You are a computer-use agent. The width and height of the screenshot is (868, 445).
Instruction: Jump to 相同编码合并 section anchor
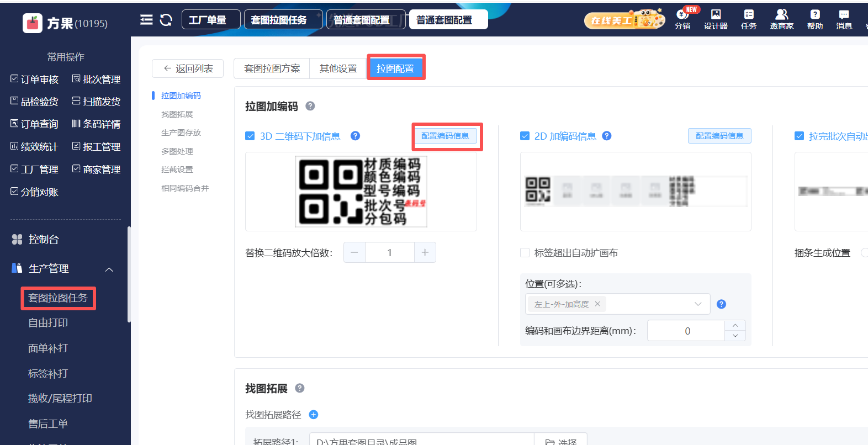185,188
